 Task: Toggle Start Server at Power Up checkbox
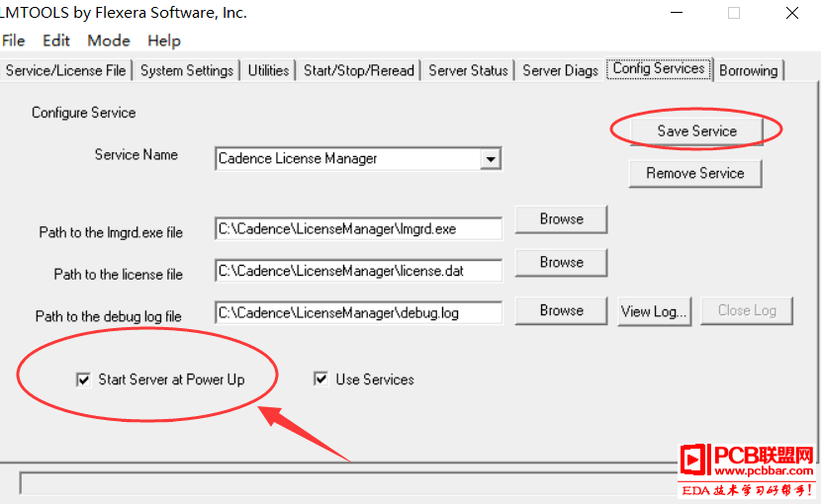pos(83,379)
